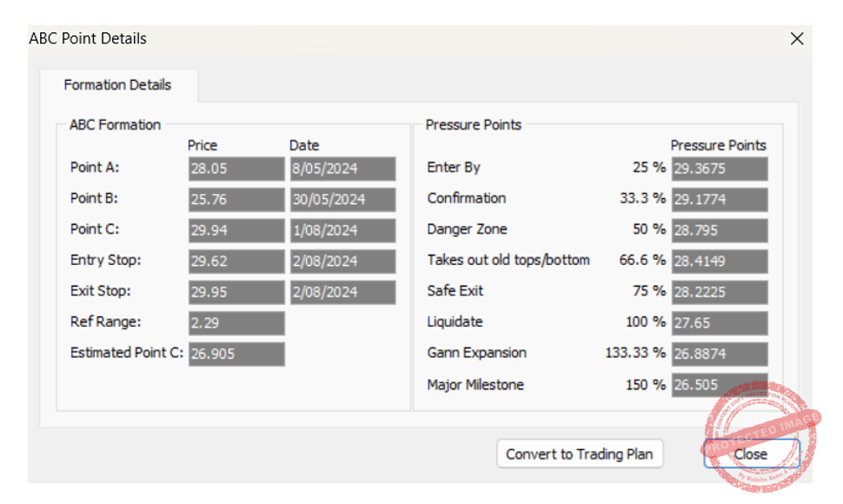
Task: Click the Point B price field
Action: coord(236,200)
